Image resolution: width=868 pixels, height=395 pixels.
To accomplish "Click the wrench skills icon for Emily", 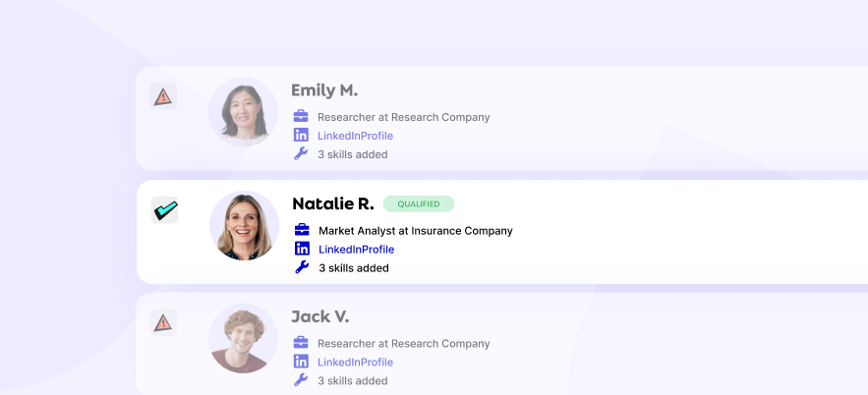I will (x=301, y=153).
